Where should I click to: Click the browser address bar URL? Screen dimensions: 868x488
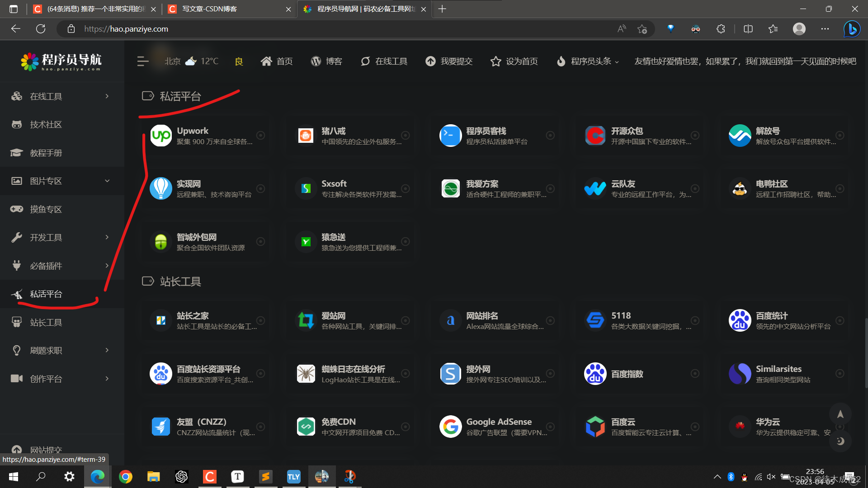pos(126,29)
